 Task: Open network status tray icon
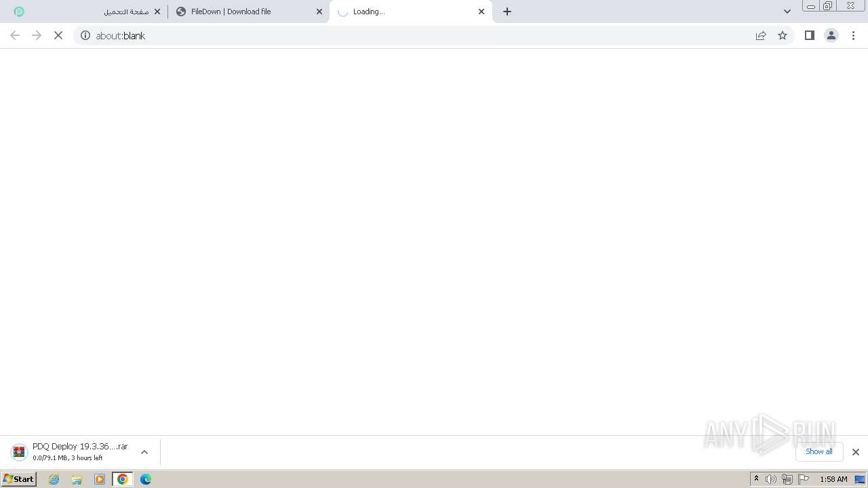coord(787,479)
